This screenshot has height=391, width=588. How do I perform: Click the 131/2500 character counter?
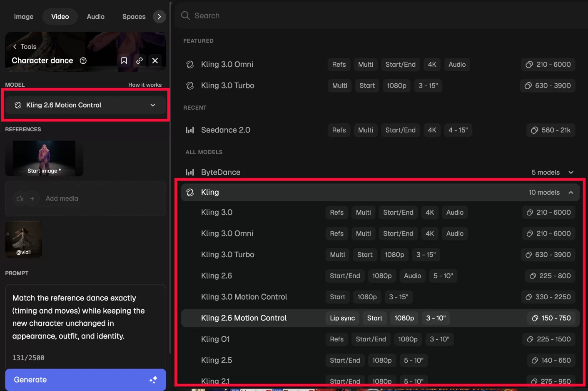point(28,358)
